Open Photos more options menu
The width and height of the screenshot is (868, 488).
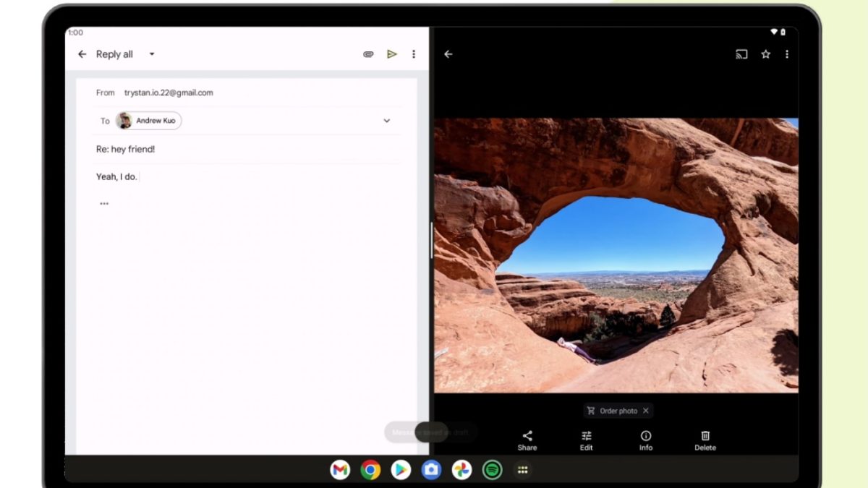point(787,54)
